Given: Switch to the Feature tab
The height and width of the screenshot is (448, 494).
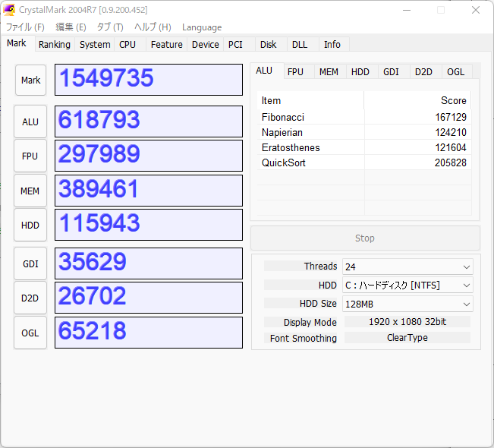Looking at the screenshot, I should [x=167, y=45].
